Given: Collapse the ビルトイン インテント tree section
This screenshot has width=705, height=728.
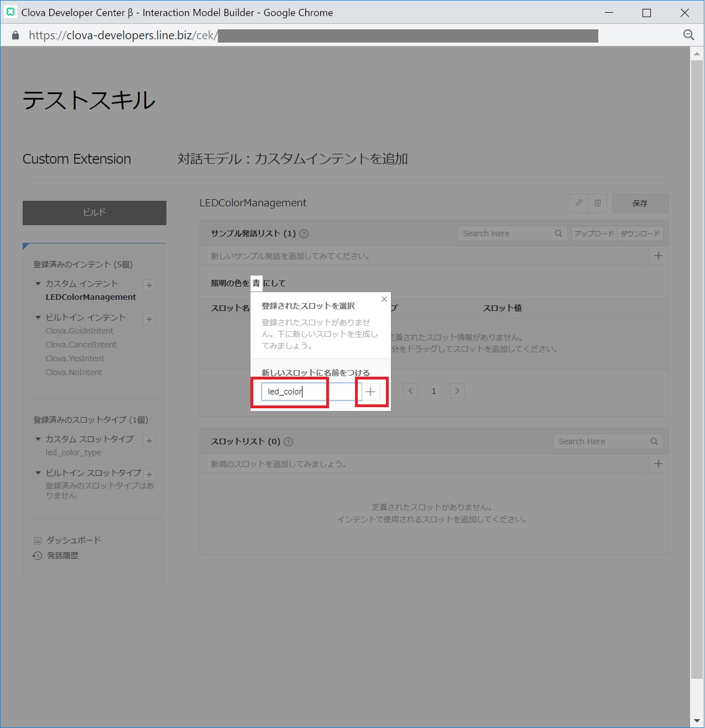Looking at the screenshot, I should (x=38, y=318).
